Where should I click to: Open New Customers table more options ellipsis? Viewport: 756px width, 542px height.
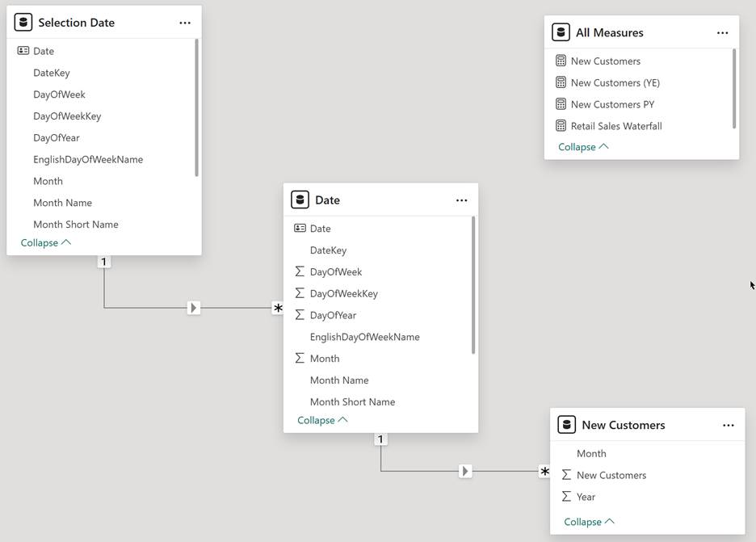(728, 426)
